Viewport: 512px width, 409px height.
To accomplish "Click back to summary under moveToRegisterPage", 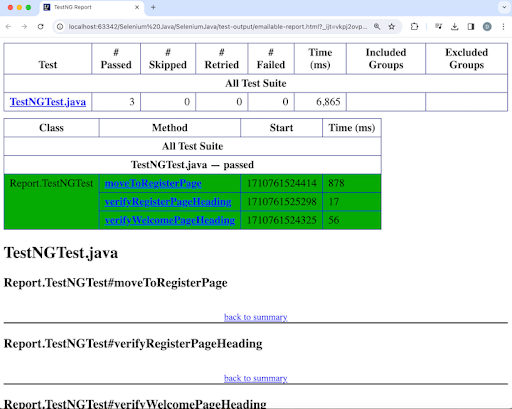I will point(256,317).
